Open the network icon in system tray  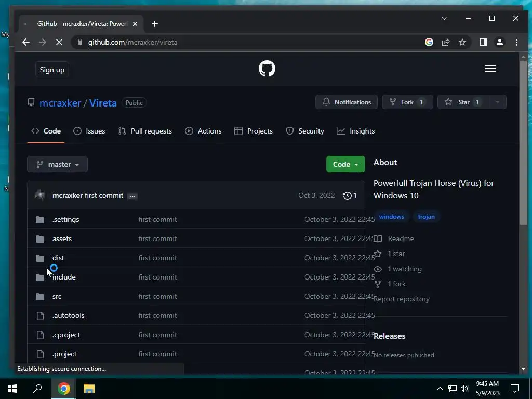pyautogui.click(x=453, y=389)
